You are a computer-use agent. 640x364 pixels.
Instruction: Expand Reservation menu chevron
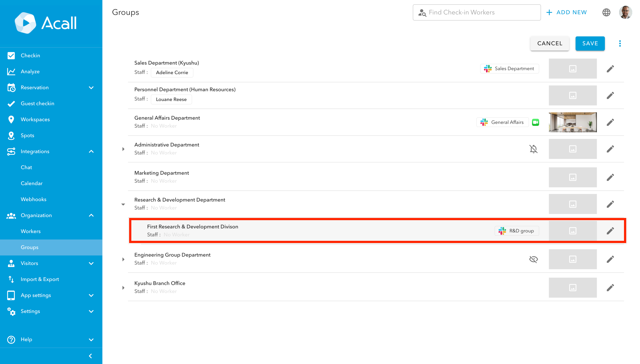[91, 87]
